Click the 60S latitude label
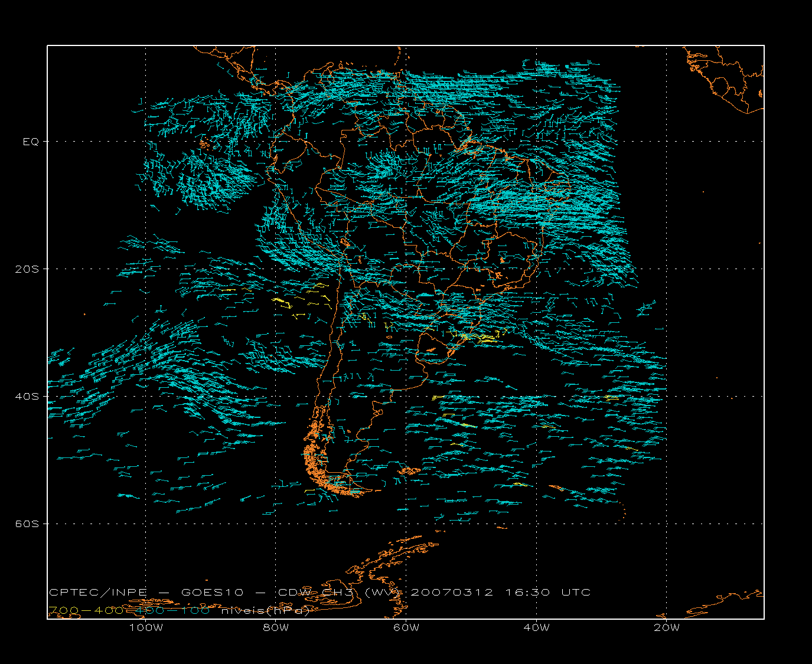The width and height of the screenshot is (812, 664). pos(27,524)
